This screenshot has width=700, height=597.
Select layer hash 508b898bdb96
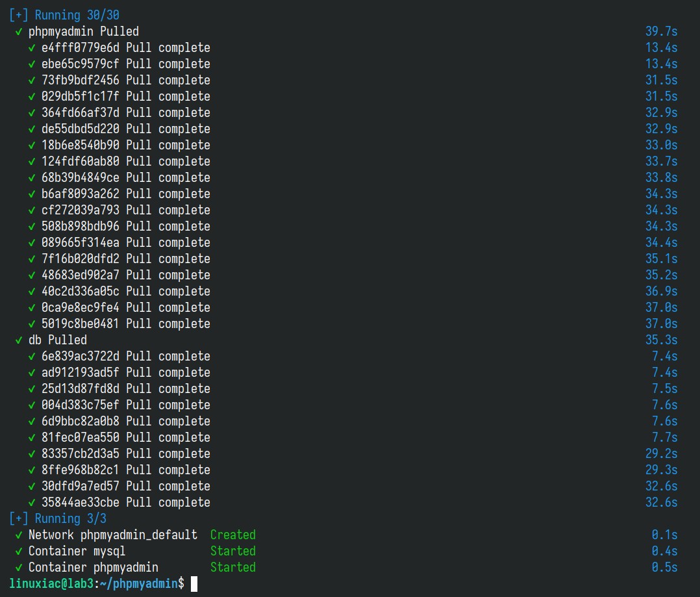(x=81, y=226)
